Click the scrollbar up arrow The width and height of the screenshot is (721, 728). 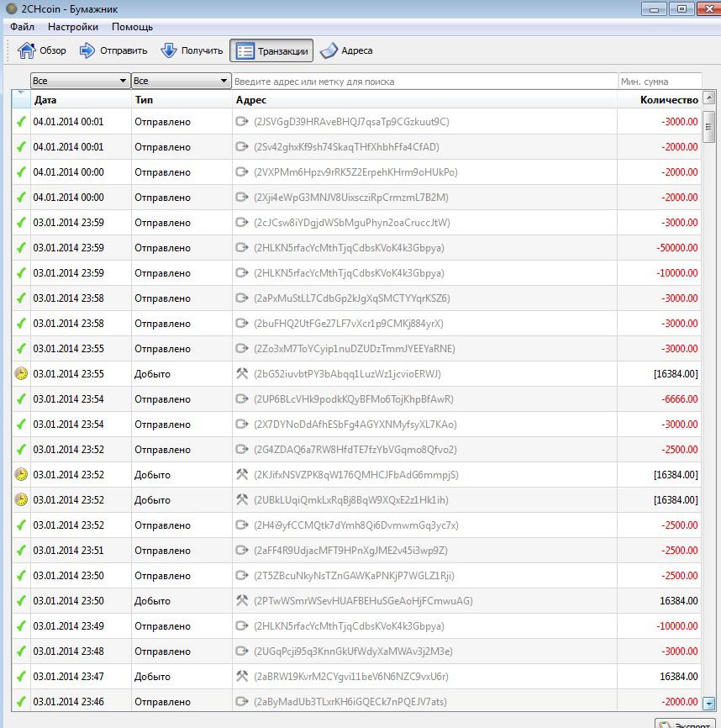[x=708, y=98]
